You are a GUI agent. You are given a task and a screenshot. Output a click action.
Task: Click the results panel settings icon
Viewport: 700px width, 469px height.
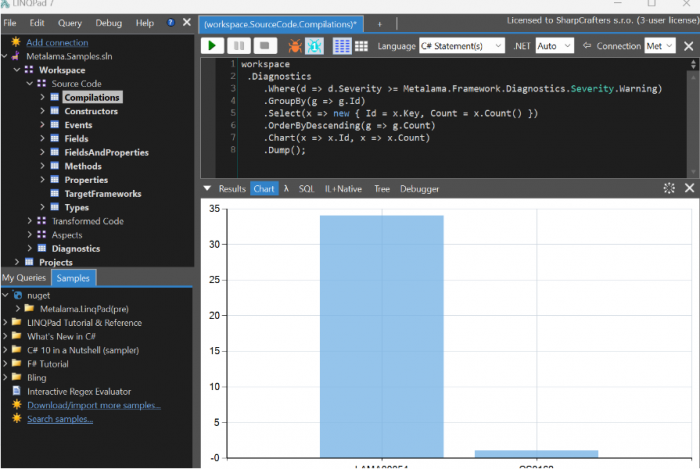[669, 188]
